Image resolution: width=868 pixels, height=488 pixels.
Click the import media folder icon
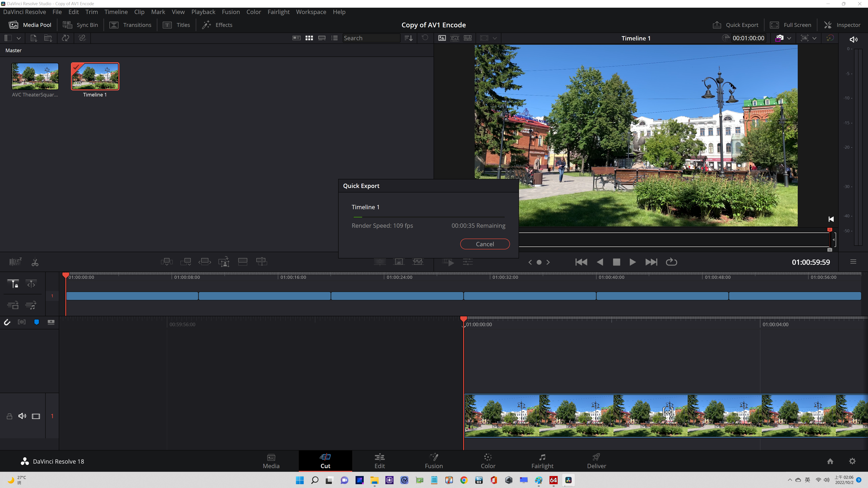(x=48, y=38)
